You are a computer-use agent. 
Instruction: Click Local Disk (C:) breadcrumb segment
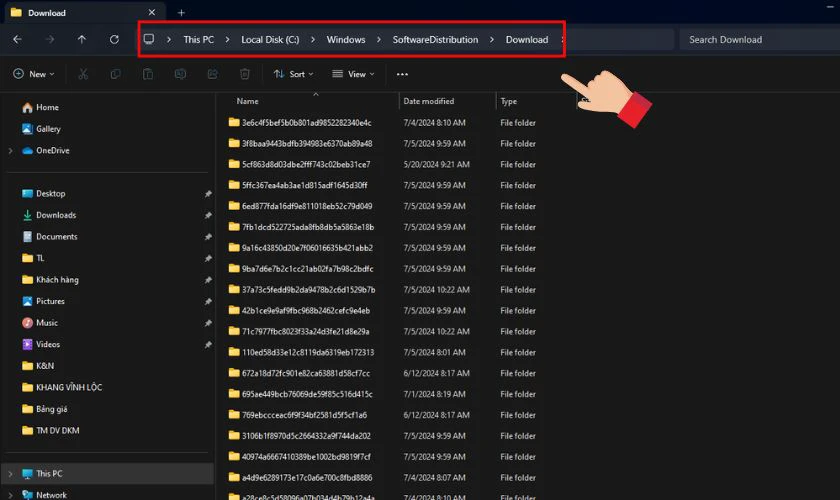(270, 40)
